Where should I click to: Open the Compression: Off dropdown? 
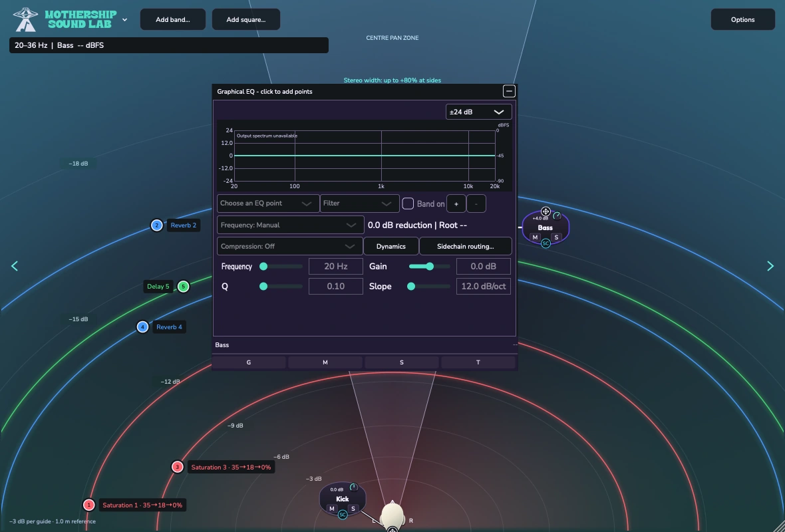pyautogui.click(x=289, y=246)
